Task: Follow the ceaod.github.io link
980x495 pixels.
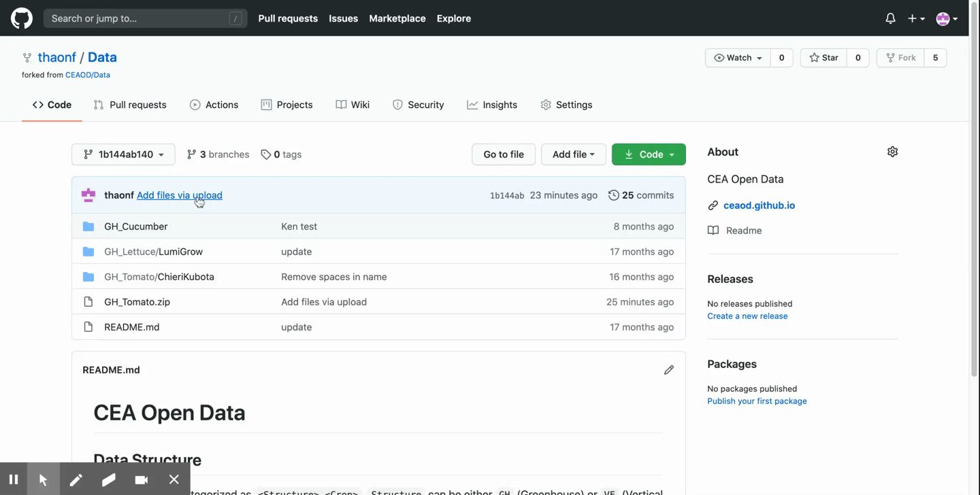Action: click(759, 205)
